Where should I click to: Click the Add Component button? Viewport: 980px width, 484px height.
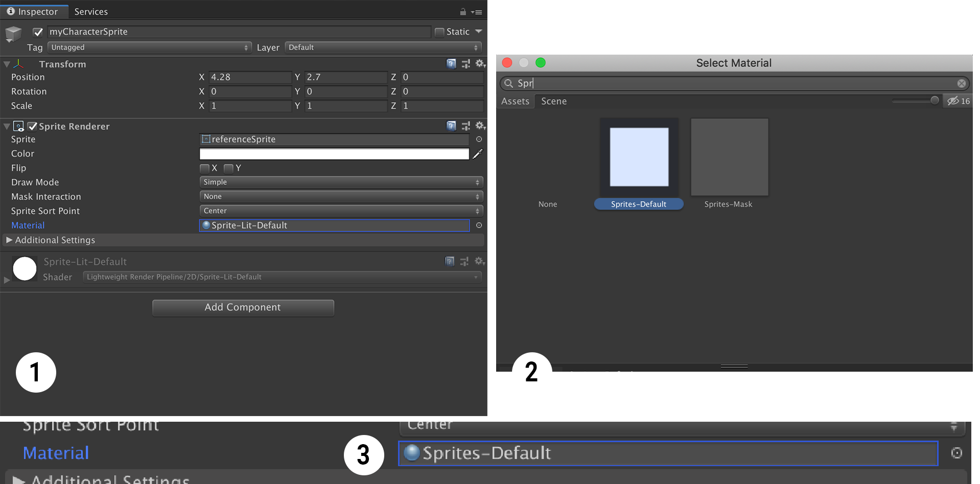pyautogui.click(x=243, y=307)
